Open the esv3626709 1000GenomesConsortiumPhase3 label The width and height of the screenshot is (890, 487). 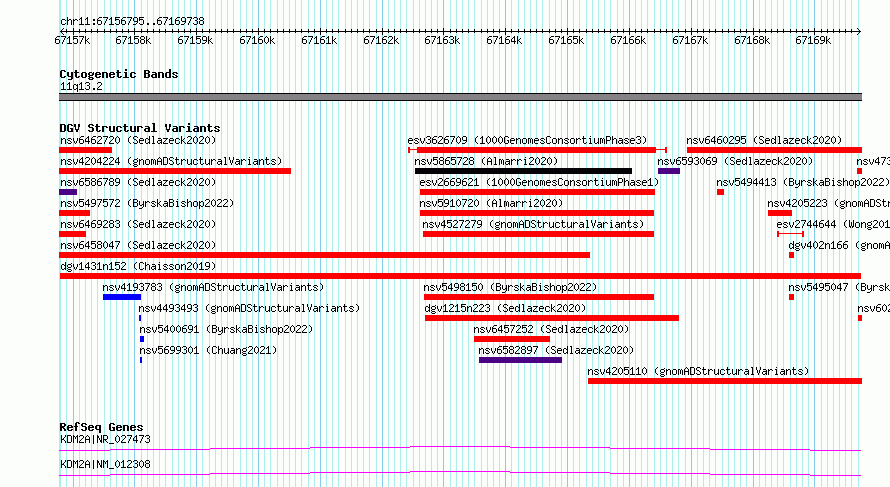click(527, 140)
